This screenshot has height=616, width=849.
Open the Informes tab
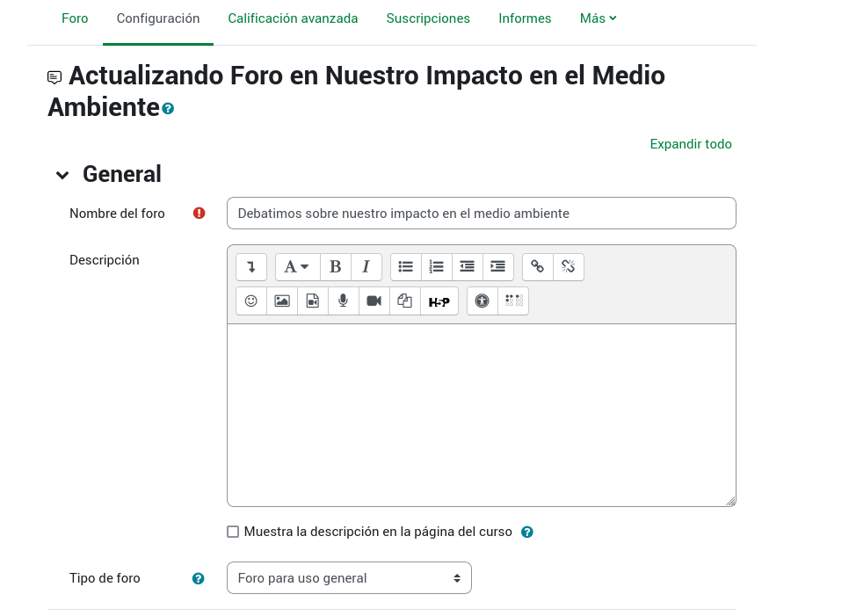click(525, 18)
